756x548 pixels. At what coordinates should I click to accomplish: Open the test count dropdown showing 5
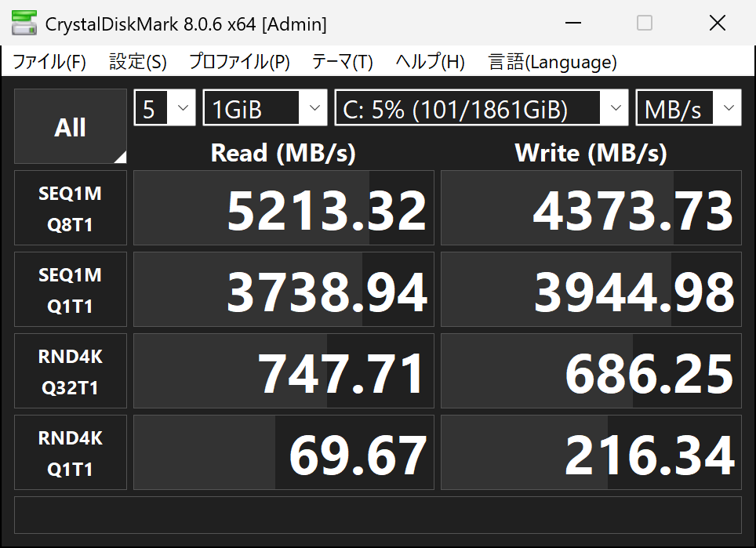[165, 108]
